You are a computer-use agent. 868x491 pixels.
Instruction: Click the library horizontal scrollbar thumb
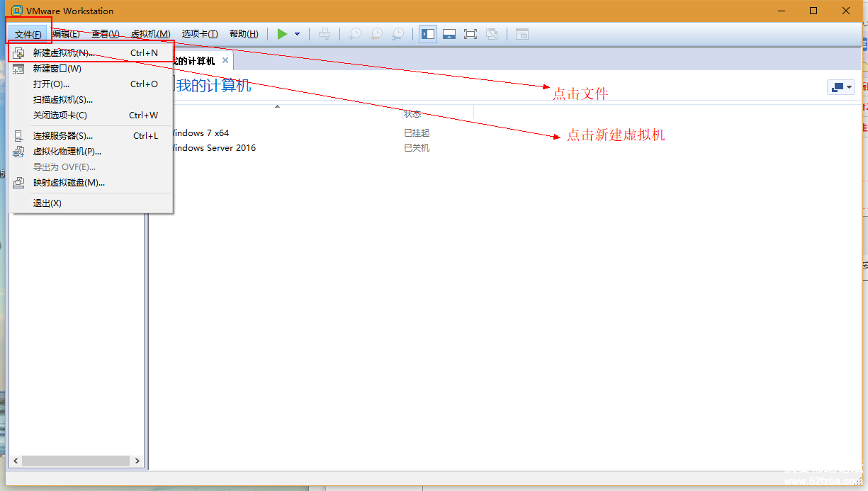[76, 461]
